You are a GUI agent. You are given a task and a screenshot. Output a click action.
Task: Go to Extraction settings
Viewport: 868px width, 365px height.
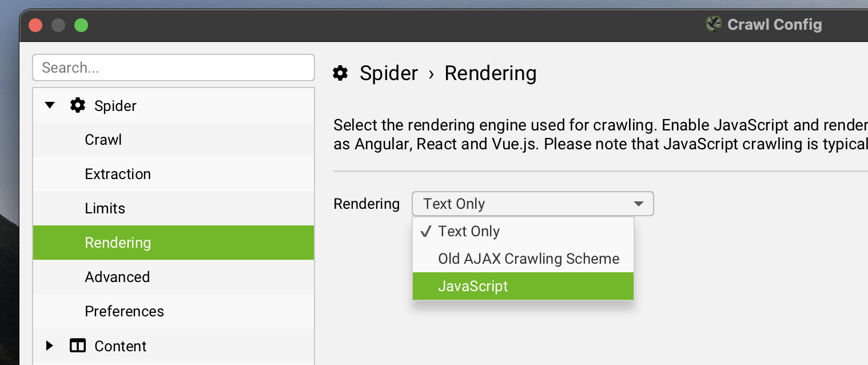click(118, 174)
